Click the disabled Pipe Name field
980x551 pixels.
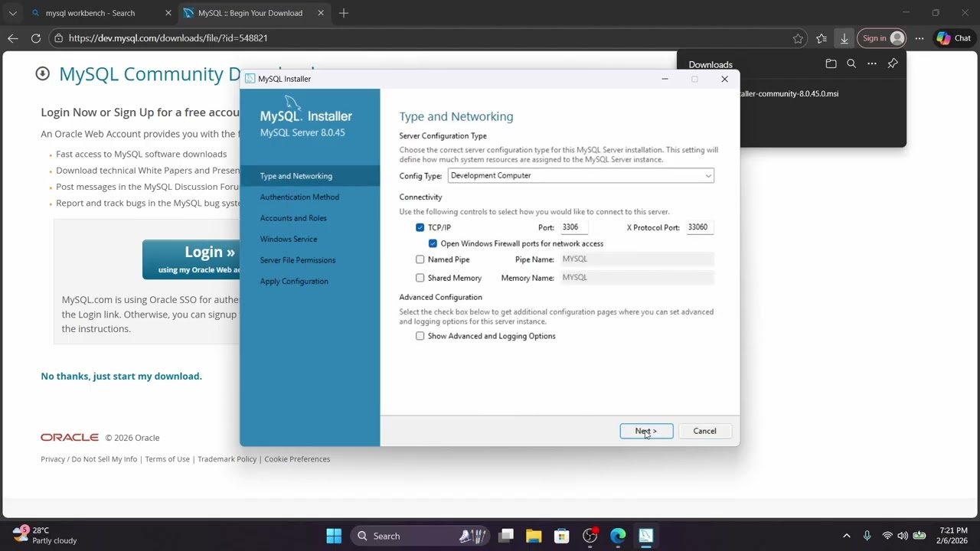pyautogui.click(x=637, y=259)
